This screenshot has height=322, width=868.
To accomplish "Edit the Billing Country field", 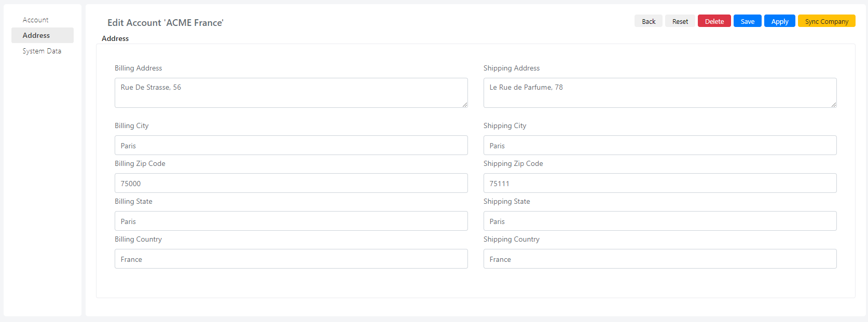I will point(291,259).
